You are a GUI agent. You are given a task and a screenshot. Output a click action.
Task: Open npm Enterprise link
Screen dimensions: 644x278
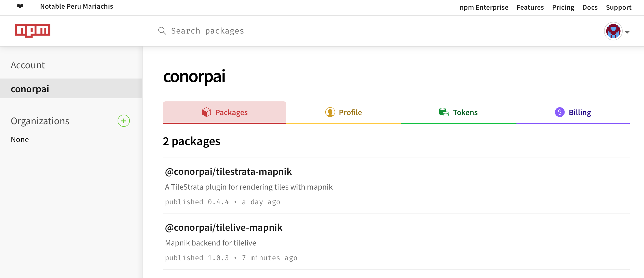pyautogui.click(x=484, y=7)
